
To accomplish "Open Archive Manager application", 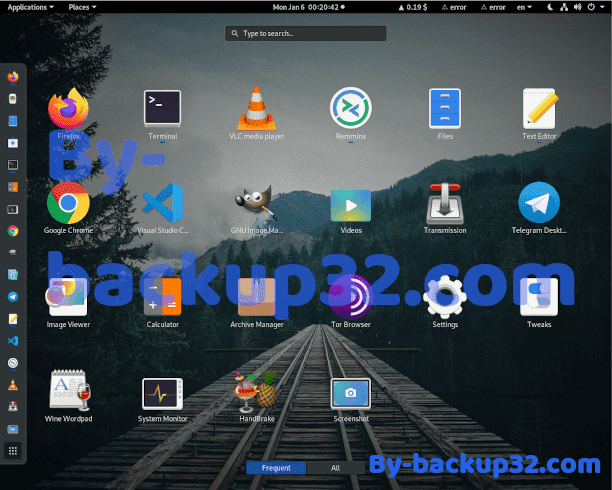I will click(256, 297).
